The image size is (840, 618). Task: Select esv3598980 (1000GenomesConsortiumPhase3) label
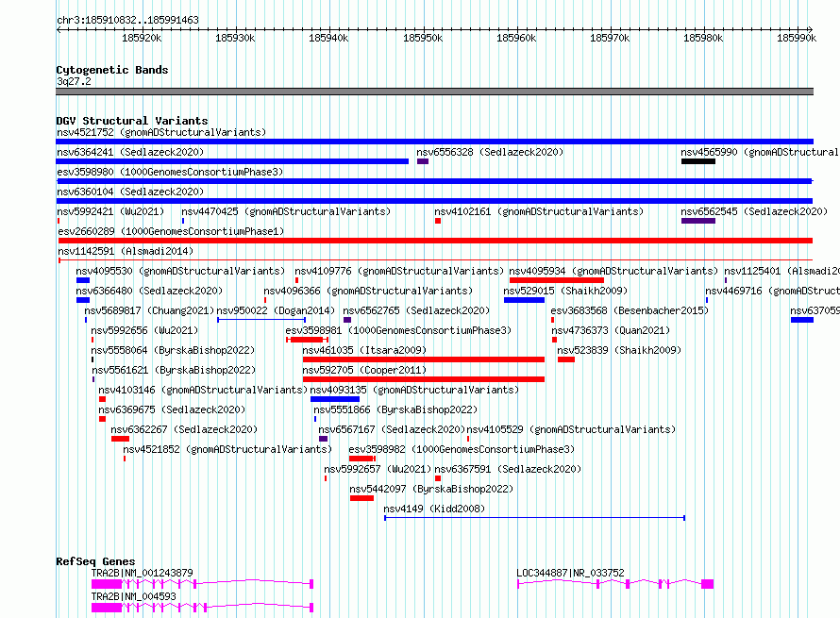pos(170,172)
